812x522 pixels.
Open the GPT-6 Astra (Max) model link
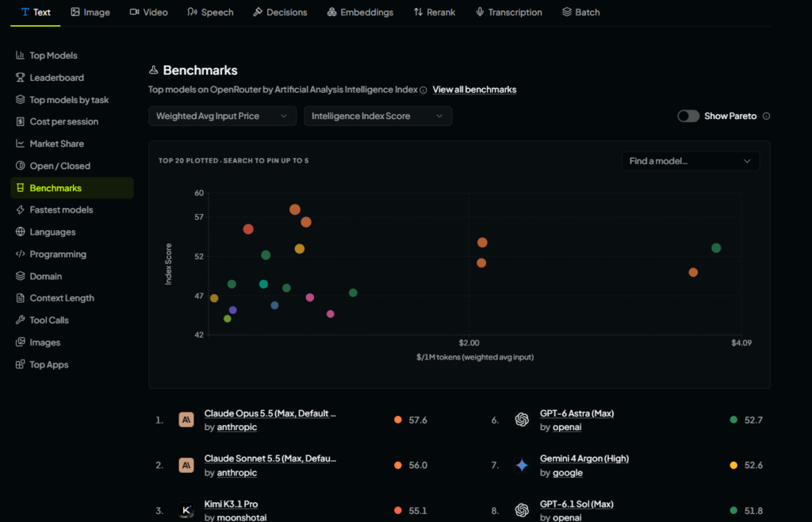(x=577, y=413)
